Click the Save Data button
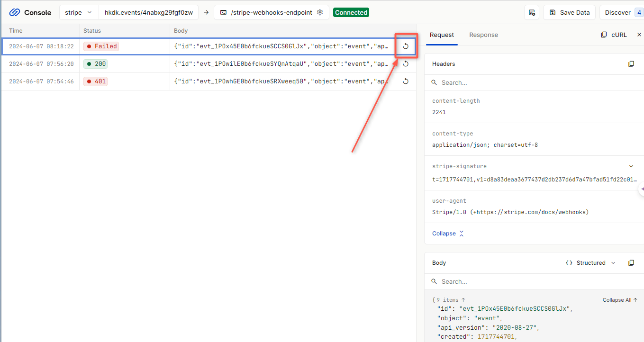Viewport: 644px width, 342px height. [x=569, y=12]
